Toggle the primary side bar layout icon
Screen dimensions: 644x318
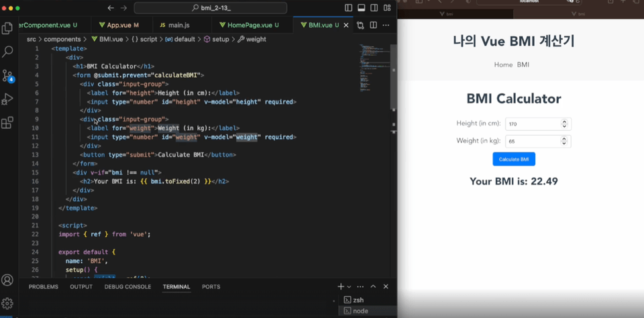(x=348, y=8)
